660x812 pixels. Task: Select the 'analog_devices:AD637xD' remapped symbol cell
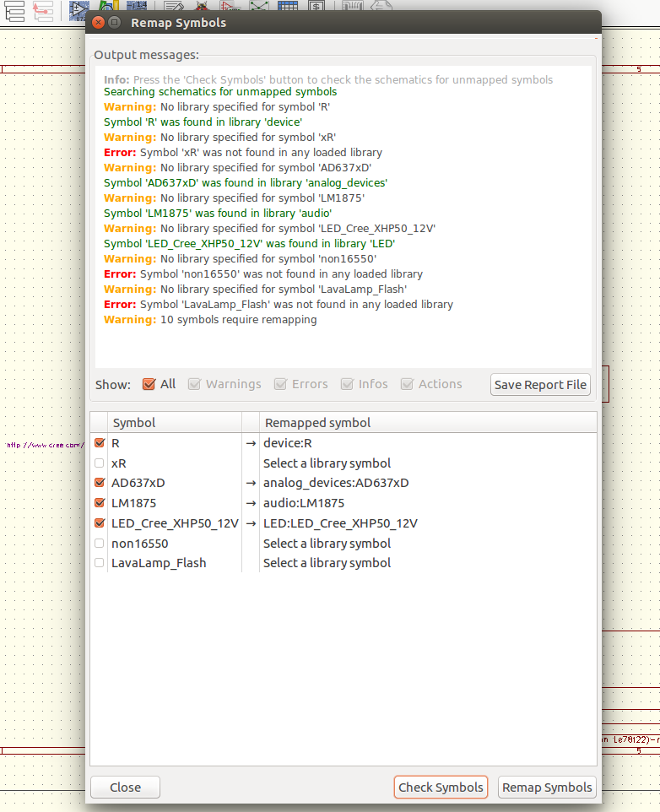336,484
